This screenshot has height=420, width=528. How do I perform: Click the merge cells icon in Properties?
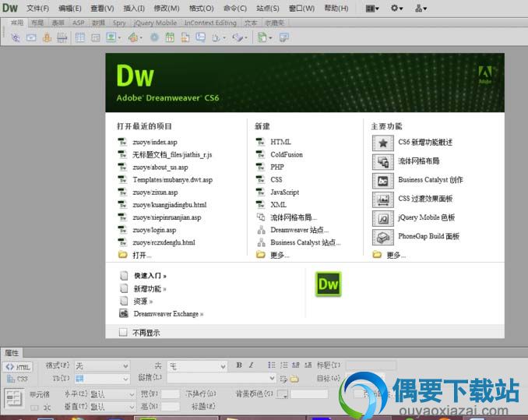(34, 408)
